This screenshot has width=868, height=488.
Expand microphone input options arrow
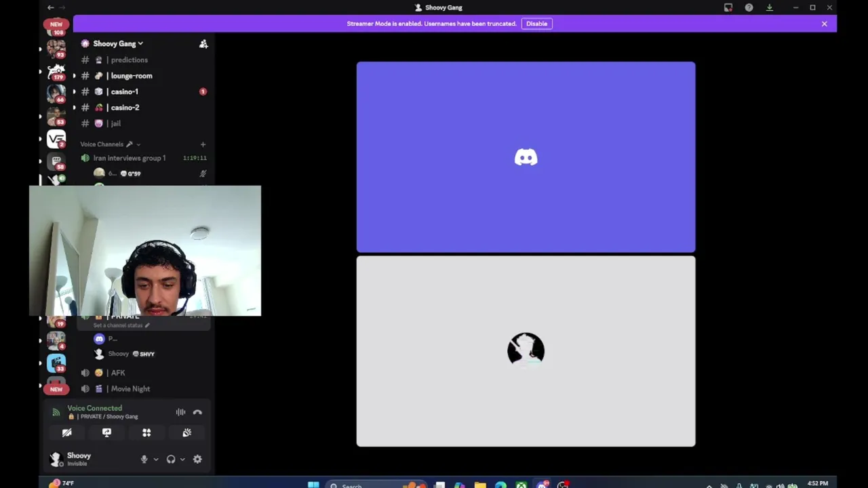coord(155,459)
